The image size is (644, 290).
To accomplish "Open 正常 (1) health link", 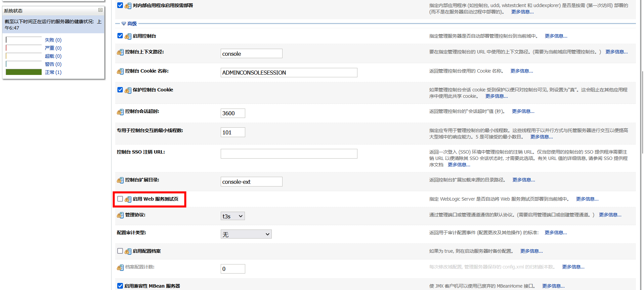I will (53, 72).
